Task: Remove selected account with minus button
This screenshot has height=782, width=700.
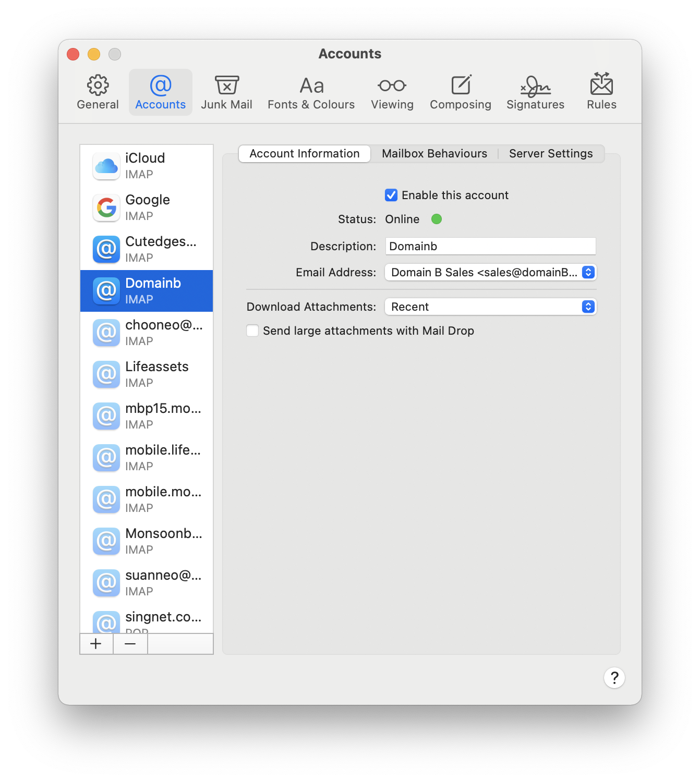Action: pos(130,644)
